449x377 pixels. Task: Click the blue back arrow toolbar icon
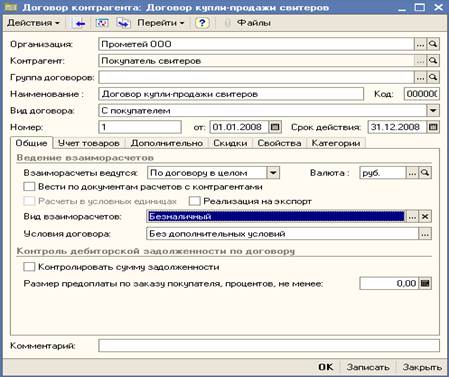point(80,23)
